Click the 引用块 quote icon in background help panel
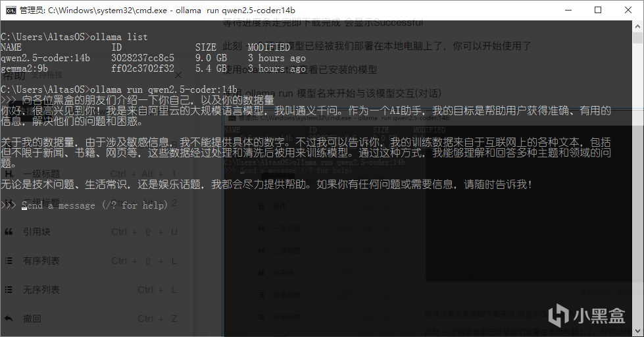 9,232
